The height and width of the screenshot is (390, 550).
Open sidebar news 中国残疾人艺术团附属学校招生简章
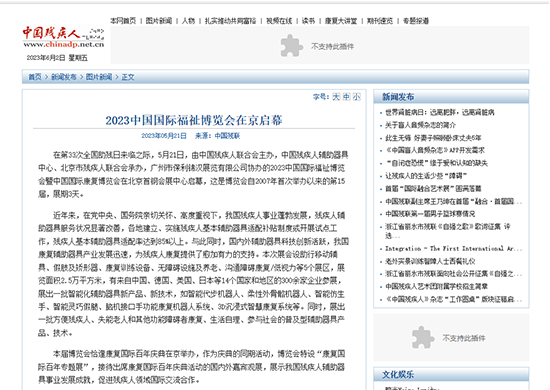pos(436,286)
